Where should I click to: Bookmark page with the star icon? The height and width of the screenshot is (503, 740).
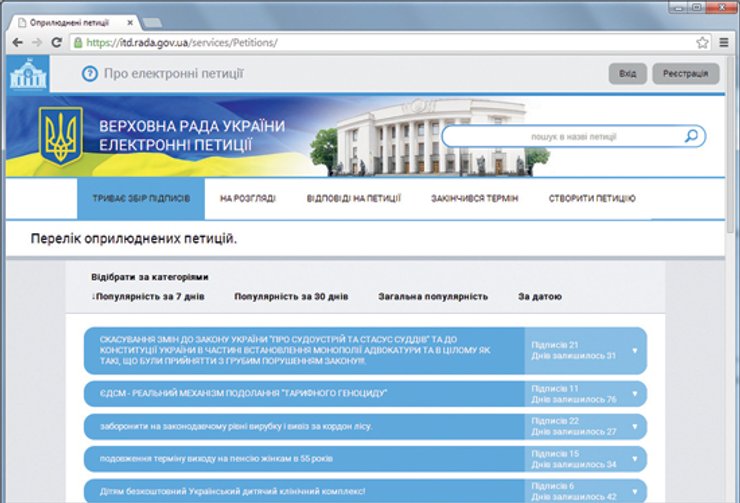(702, 43)
